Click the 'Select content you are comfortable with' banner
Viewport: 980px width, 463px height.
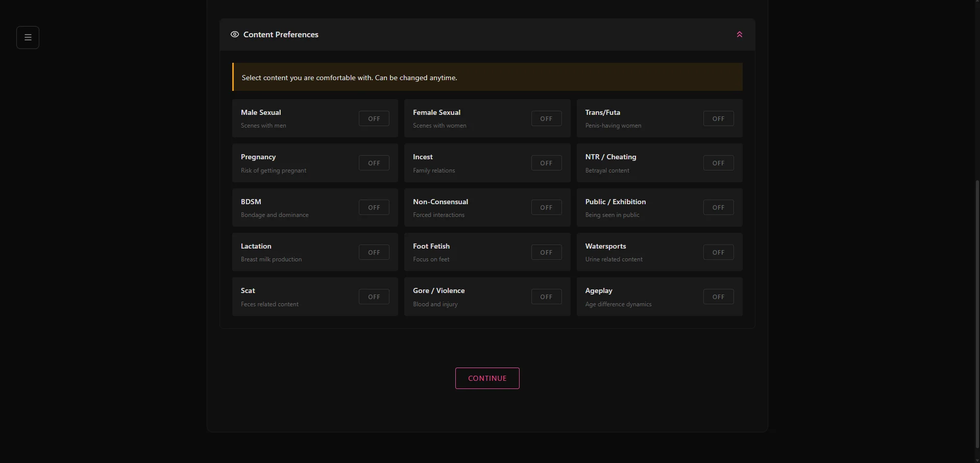tap(487, 77)
